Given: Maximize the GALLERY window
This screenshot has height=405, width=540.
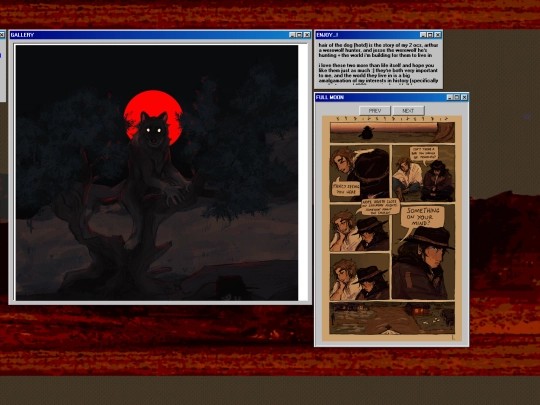Looking at the screenshot, I should coord(299,35).
